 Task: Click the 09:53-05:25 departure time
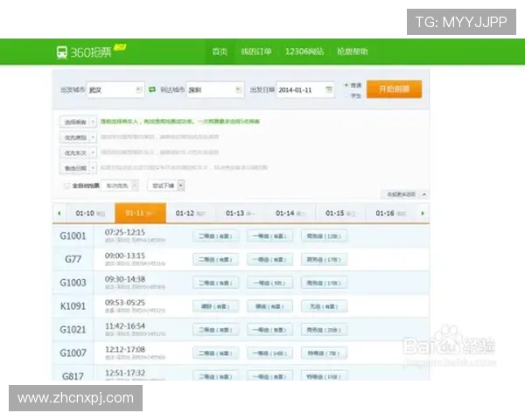click(125, 303)
